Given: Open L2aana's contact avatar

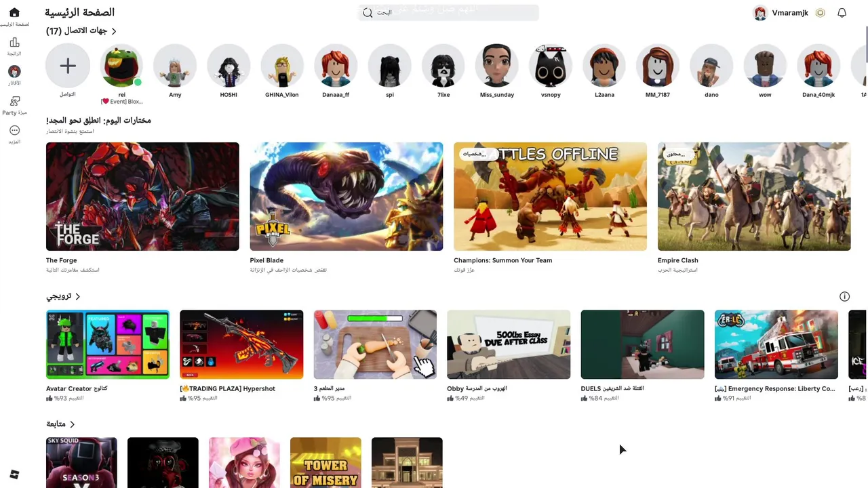Looking at the screenshot, I should (x=604, y=66).
